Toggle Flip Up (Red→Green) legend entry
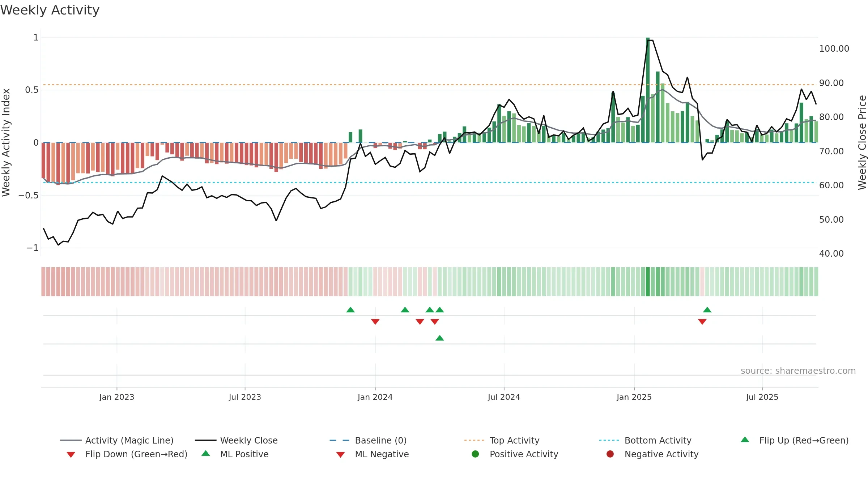Screen dimensions: 868x488 (795, 440)
